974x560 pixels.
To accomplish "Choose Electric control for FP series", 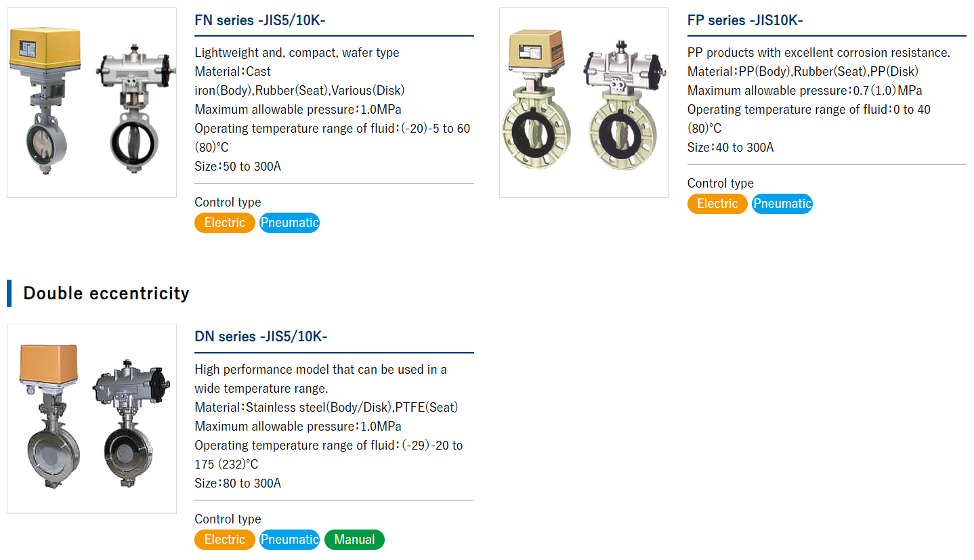I will pyautogui.click(x=717, y=204).
